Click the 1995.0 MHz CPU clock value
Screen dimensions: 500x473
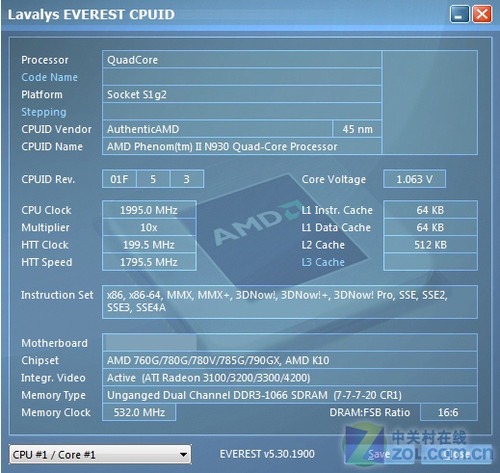(149, 210)
